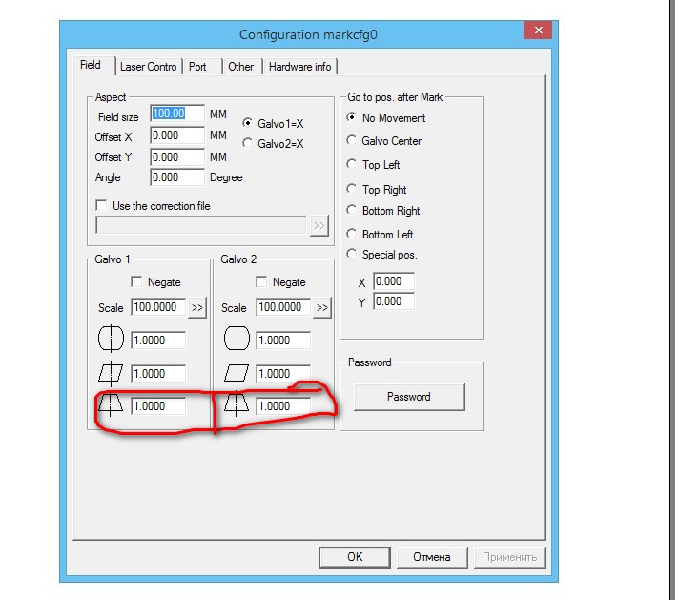The height and width of the screenshot is (600, 700).
Task: Click the Password button
Action: click(x=408, y=397)
